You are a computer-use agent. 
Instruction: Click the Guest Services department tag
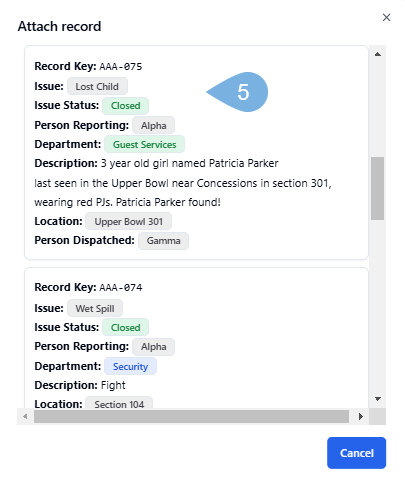point(144,144)
